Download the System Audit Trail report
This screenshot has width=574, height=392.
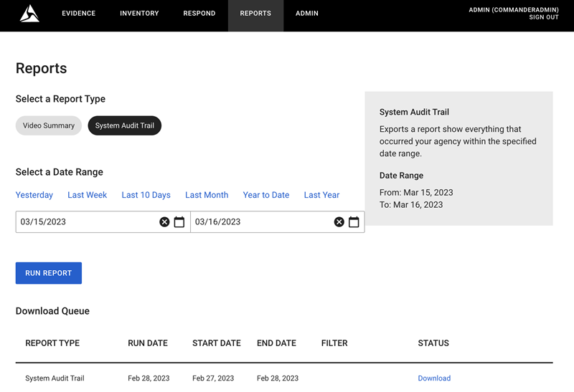point(434,378)
